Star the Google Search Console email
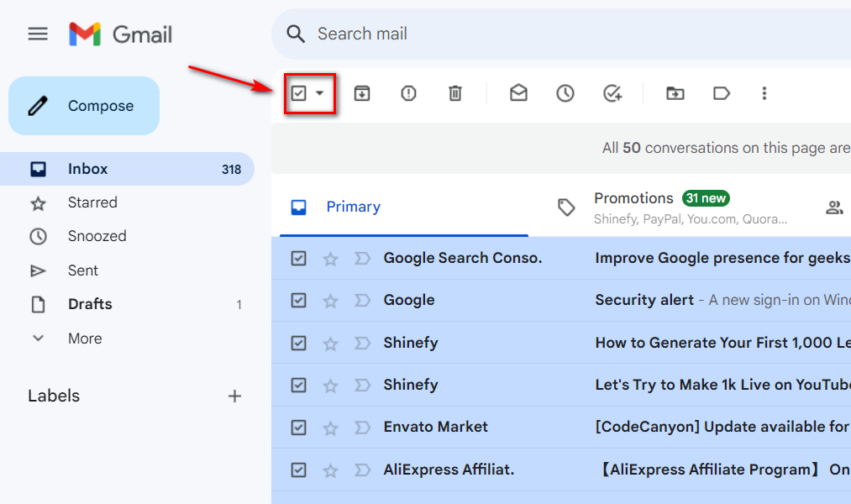 [x=330, y=259]
